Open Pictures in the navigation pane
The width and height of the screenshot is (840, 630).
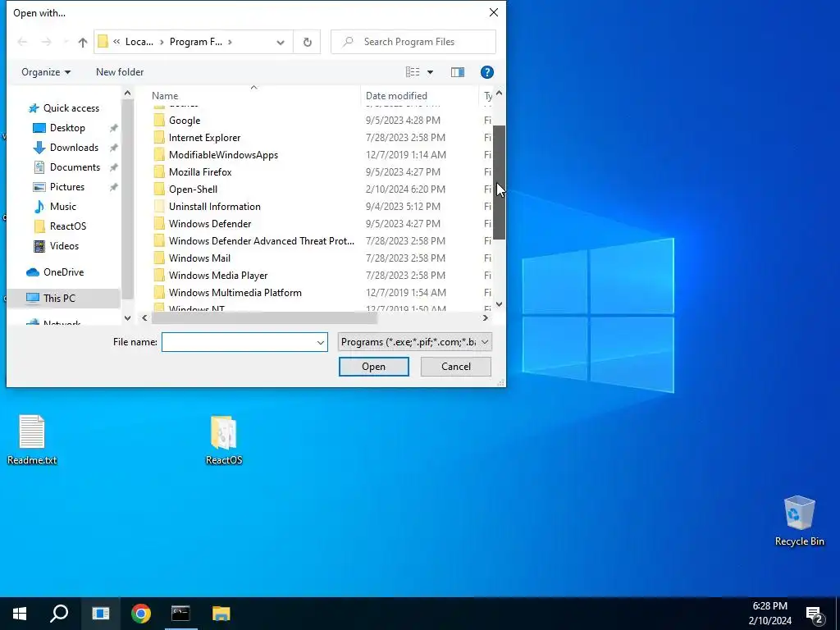[x=67, y=187]
